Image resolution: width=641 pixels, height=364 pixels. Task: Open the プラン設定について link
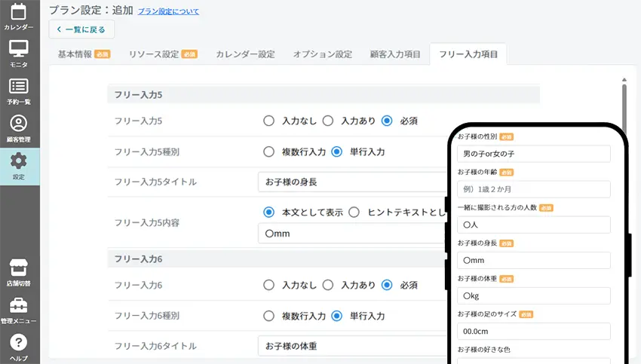coord(168,11)
